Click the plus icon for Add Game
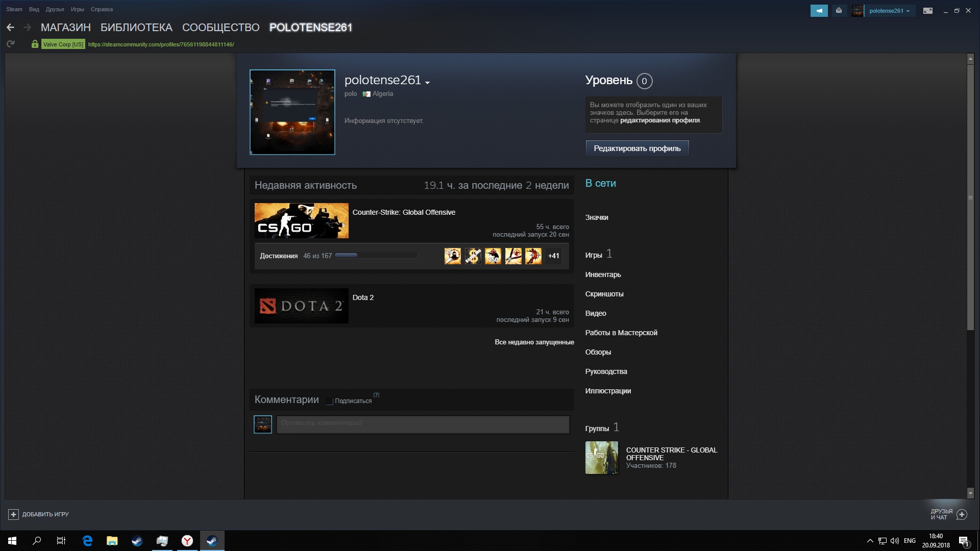 (14, 514)
